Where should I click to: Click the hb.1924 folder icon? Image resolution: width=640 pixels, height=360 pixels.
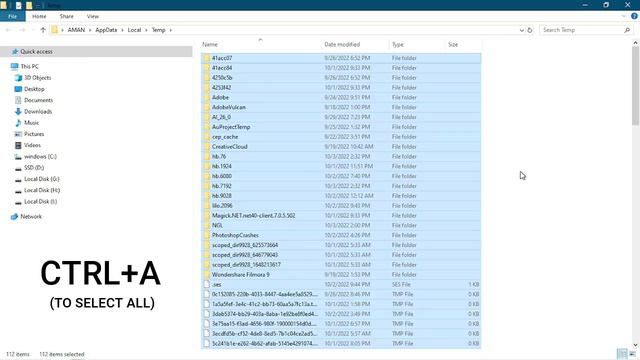click(x=207, y=166)
